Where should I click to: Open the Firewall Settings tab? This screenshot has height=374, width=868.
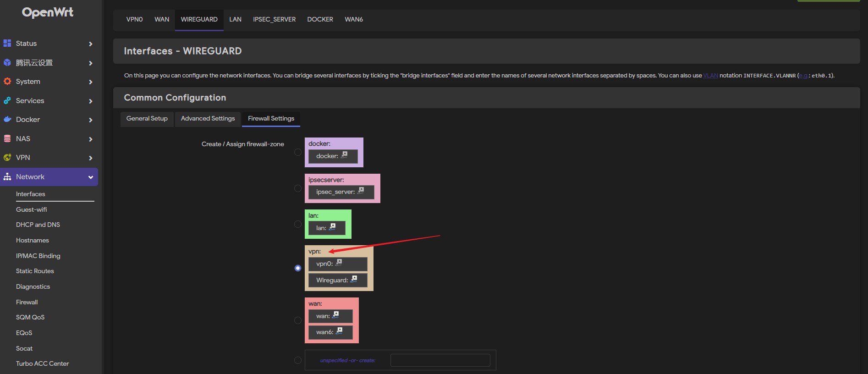(271, 119)
